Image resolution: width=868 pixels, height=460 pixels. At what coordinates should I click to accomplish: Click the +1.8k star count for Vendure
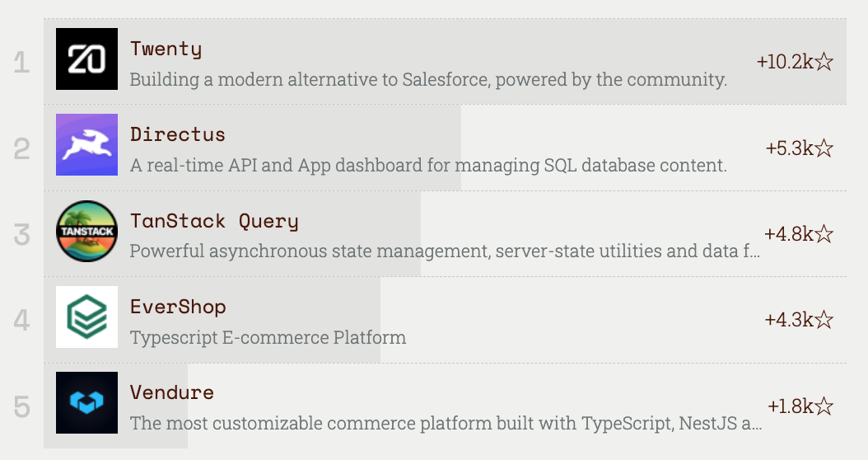[x=800, y=406]
